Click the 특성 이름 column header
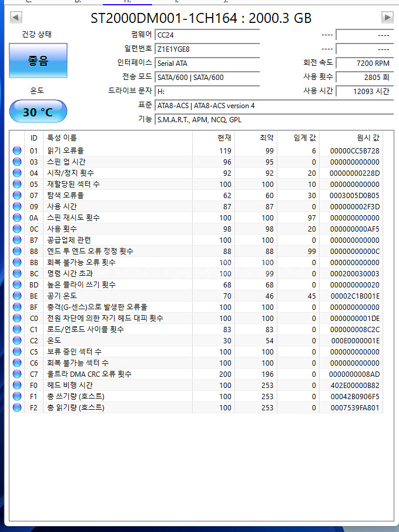The image size is (399, 532). point(118,138)
